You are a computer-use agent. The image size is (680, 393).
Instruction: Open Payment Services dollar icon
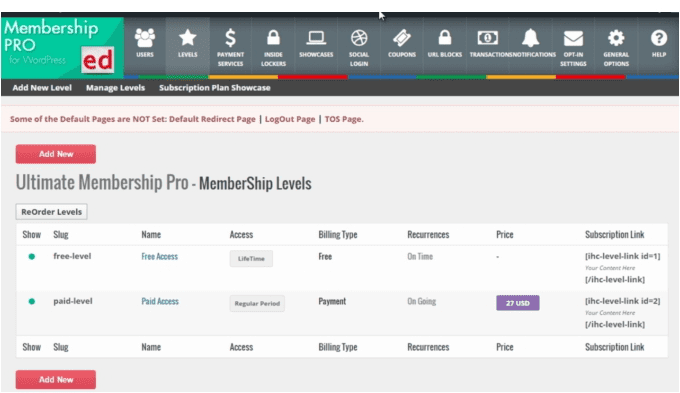(x=230, y=38)
